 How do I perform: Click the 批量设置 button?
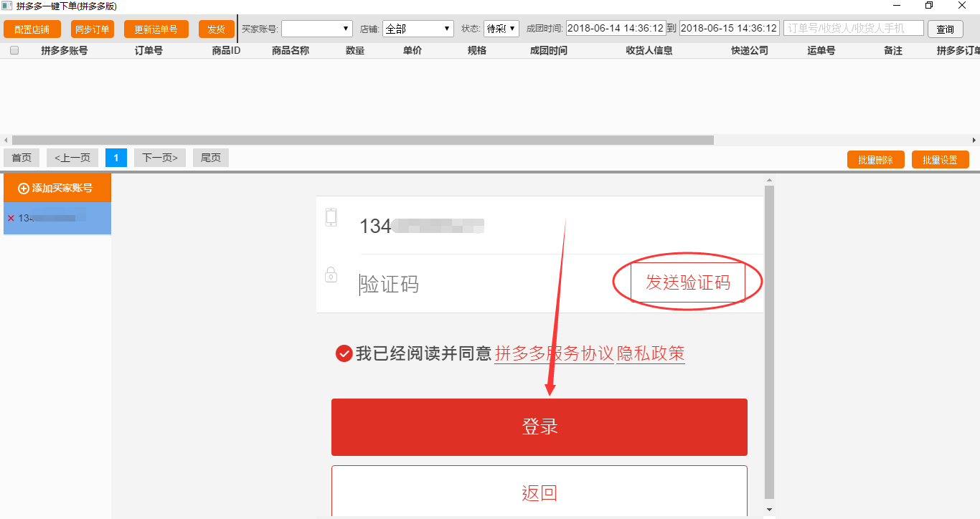(x=941, y=160)
